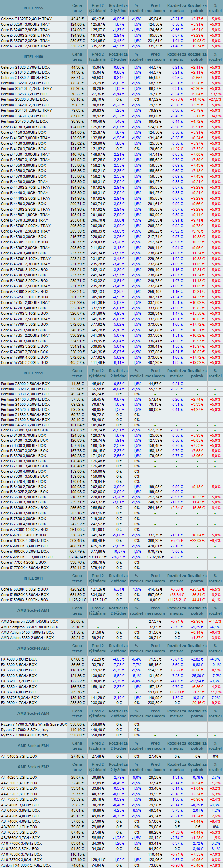Select the Core i5 7600K 4,20GHz BOX name
The height and width of the screenshot is (868, 223).
(x=25, y=530)
